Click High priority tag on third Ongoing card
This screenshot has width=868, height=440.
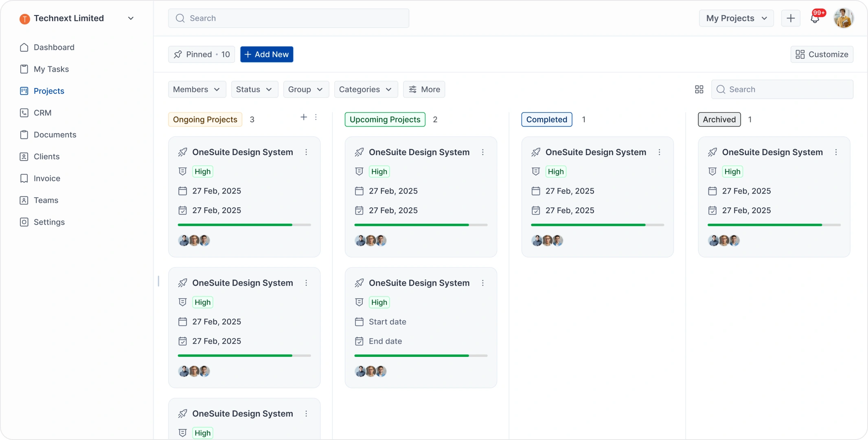click(202, 433)
